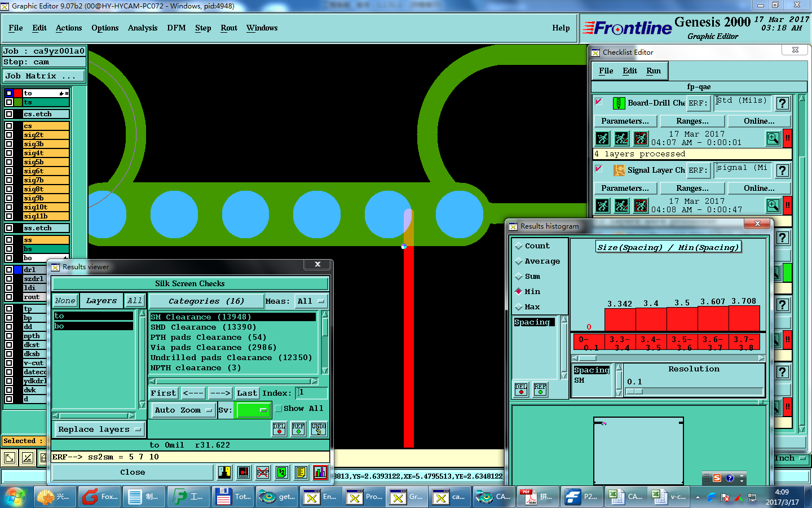
Task: Click the Board-Drill drill icon
Action: pyautogui.click(x=619, y=103)
